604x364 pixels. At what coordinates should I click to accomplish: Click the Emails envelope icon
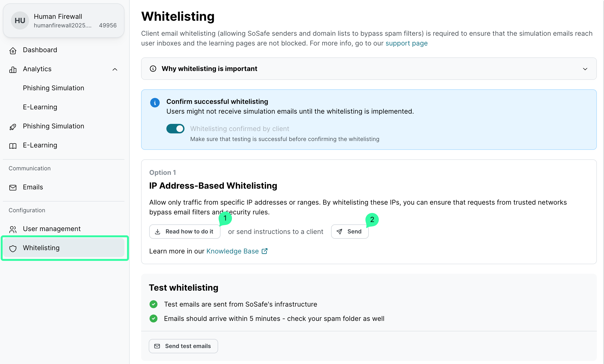pyautogui.click(x=13, y=188)
